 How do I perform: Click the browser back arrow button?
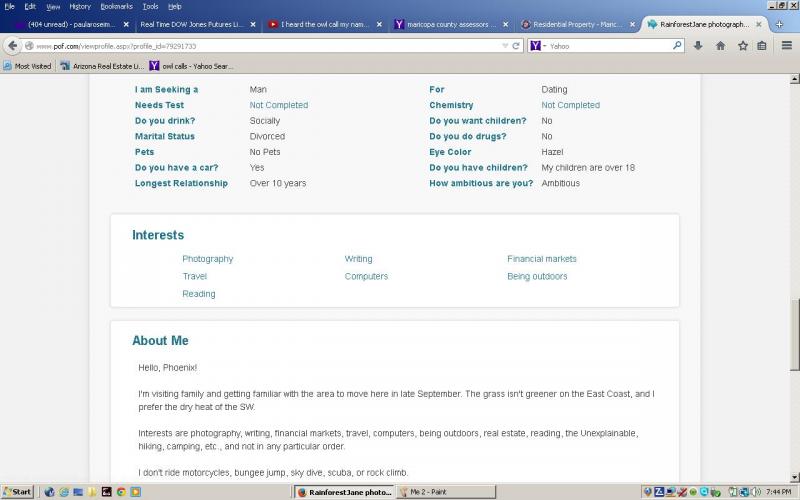pos(13,45)
